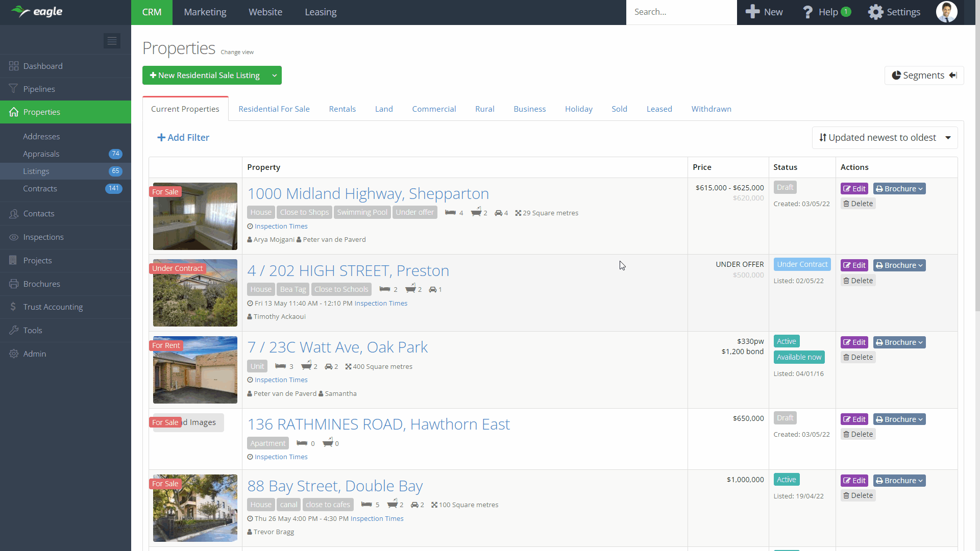Click the Tools wrench icon

[14, 330]
